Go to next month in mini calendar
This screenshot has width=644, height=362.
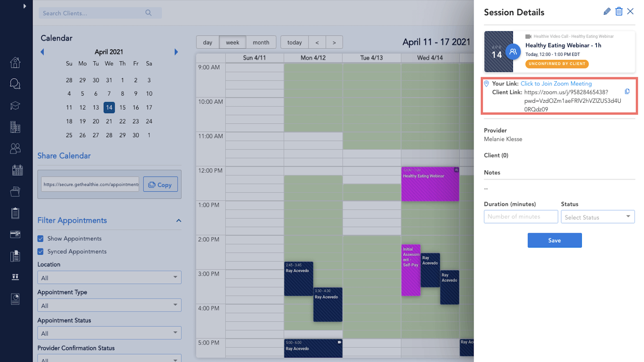176,52
